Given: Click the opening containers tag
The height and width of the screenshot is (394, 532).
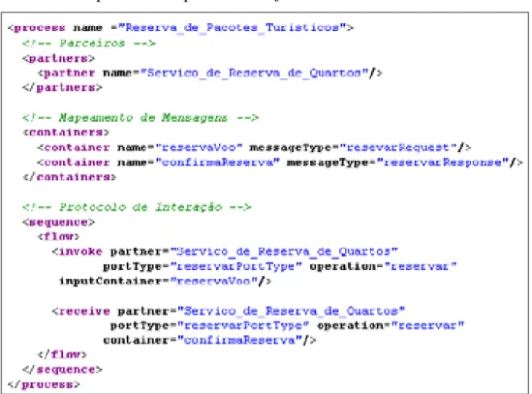Looking at the screenshot, I should click(x=66, y=133).
